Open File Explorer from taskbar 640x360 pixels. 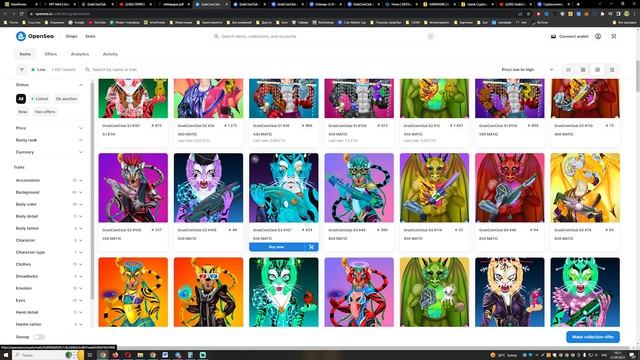click(x=140, y=355)
